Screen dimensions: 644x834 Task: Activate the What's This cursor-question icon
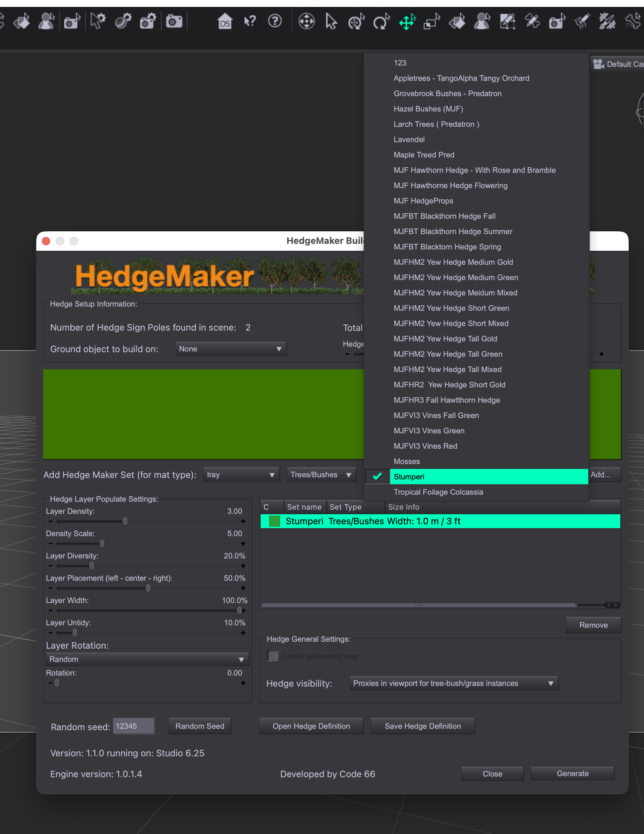coord(250,21)
